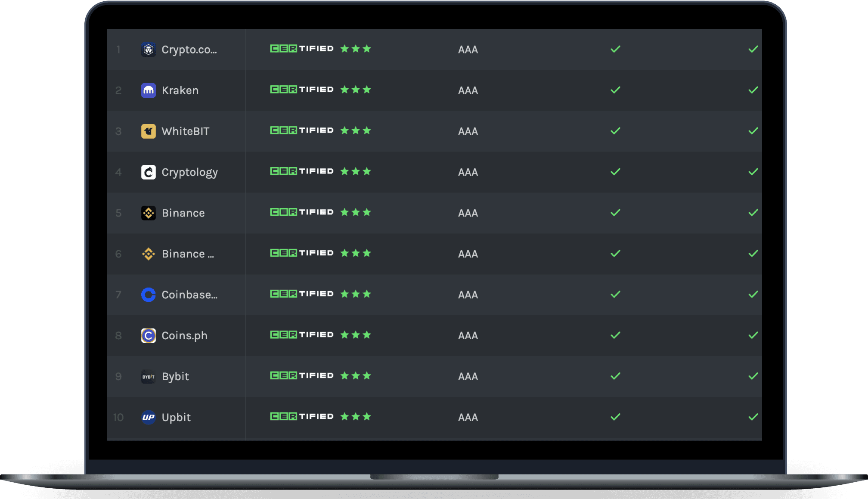The height and width of the screenshot is (499, 868).
Task: Click the Certified badge in Crypto.com row
Action: pyautogui.click(x=302, y=49)
